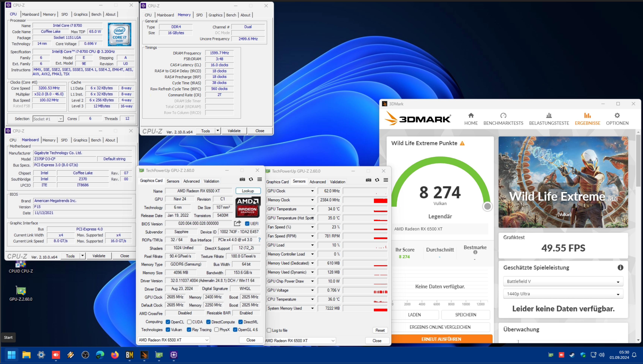643x364 pixels.
Task: Toggle the Vulkan checkbox
Action: coord(168,330)
